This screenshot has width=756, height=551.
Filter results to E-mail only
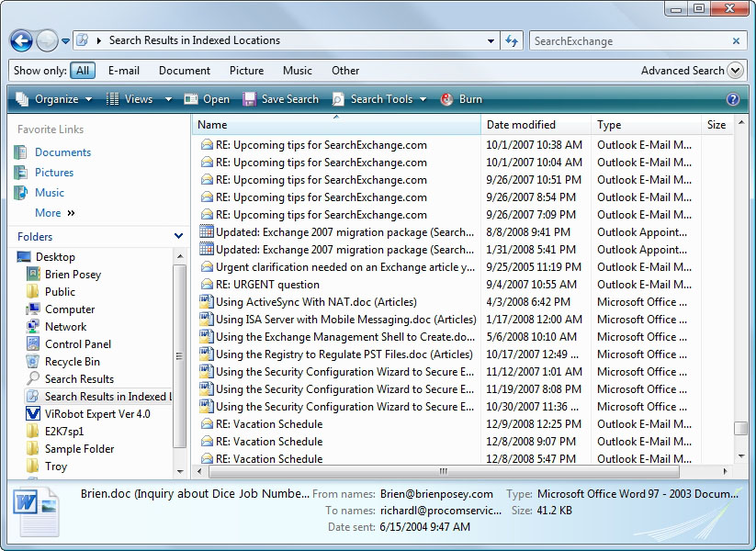tap(124, 71)
